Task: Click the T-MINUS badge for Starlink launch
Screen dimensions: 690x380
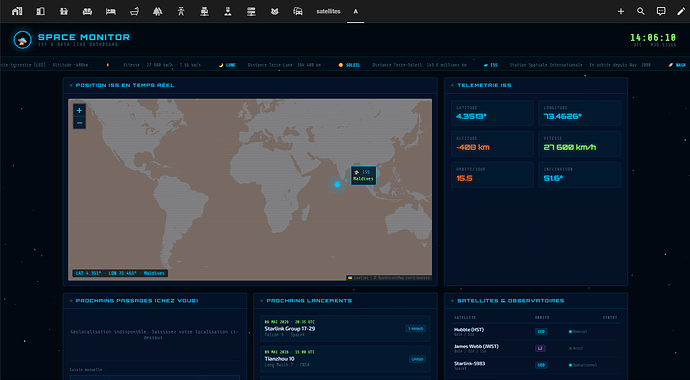Action: pos(415,329)
